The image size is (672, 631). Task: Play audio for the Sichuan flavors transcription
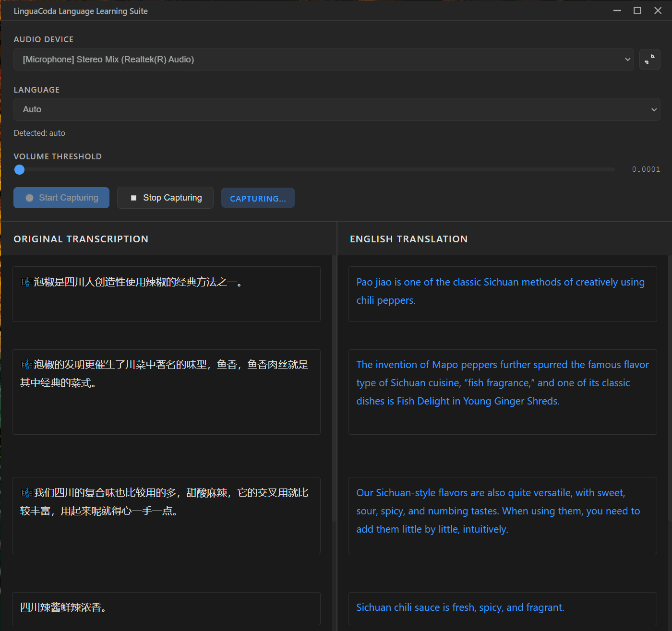click(26, 492)
